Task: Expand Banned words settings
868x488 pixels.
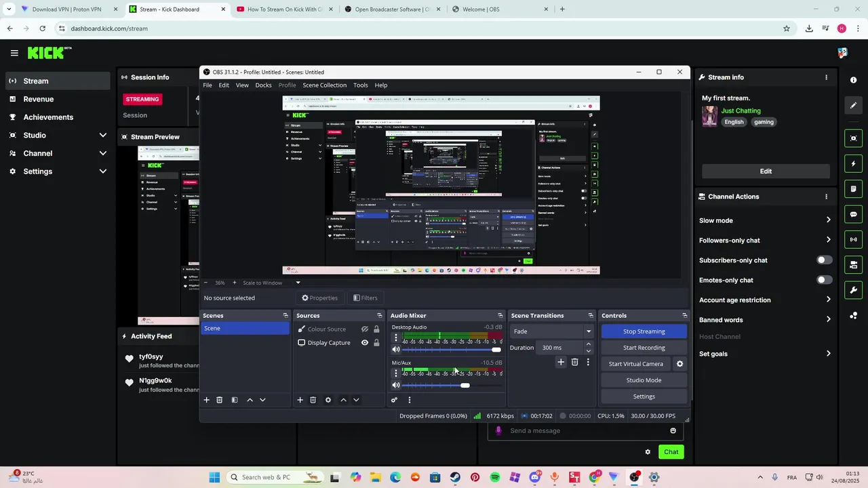Action: click(828, 320)
